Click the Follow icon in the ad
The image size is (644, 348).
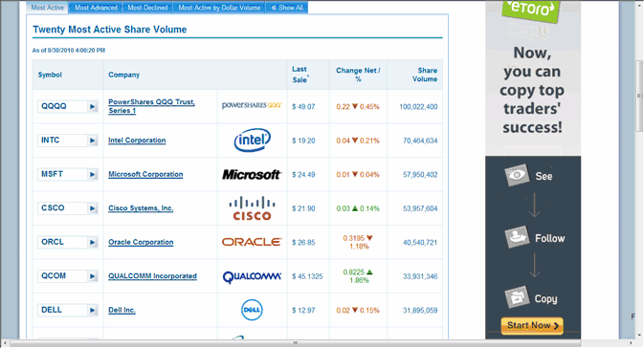point(517,237)
